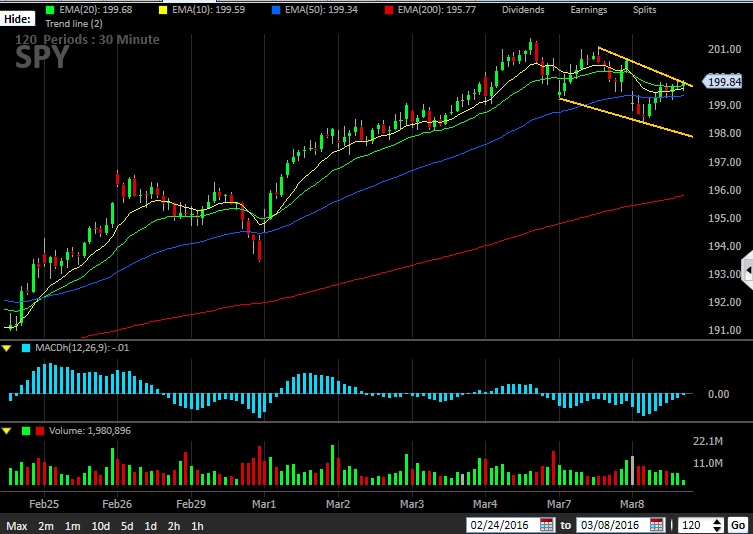This screenshot has height=534, width=753.
Task: Collapse the MACDh panel with yellow triangle
Action: (x=7, y=348)
